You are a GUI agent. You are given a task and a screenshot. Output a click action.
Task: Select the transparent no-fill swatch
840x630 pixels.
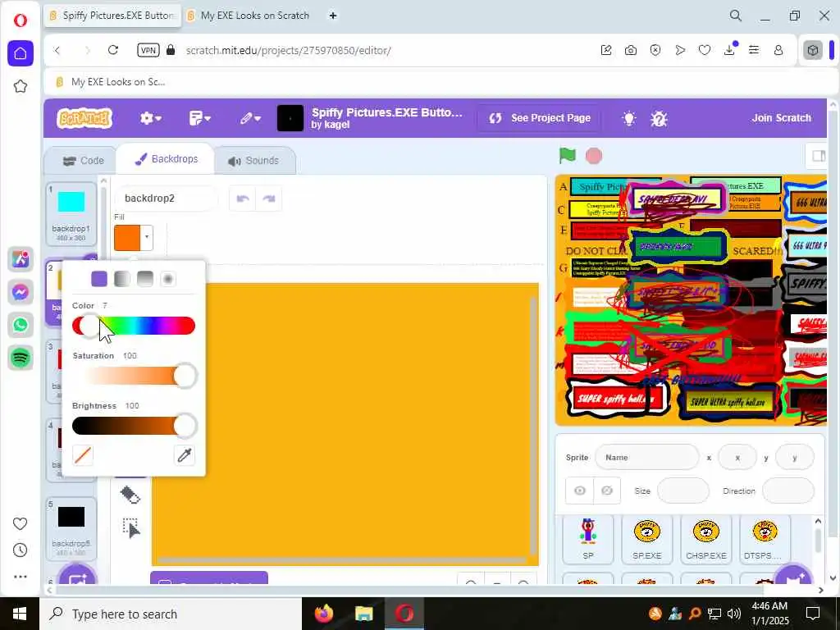[83, 455]
